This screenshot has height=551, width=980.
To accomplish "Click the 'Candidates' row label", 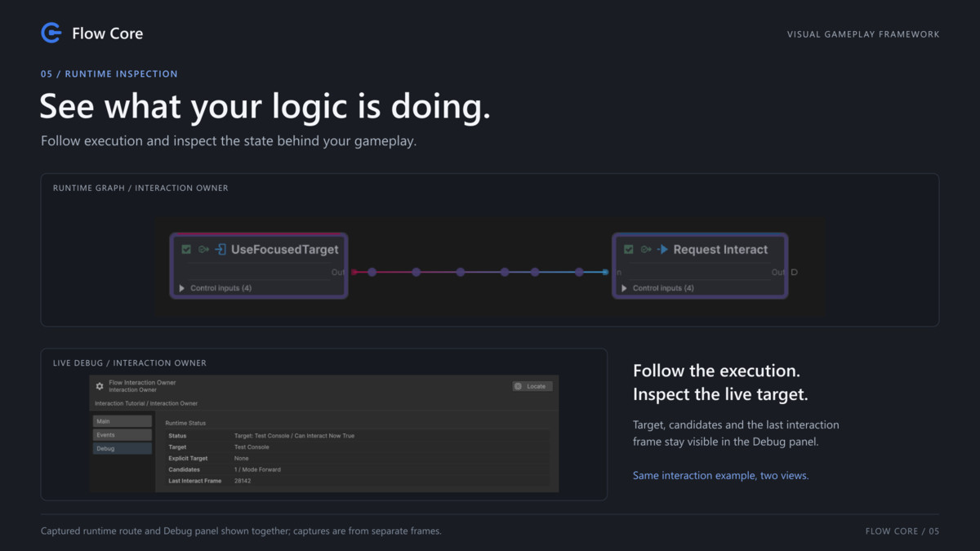I will [x=184, y=470].
